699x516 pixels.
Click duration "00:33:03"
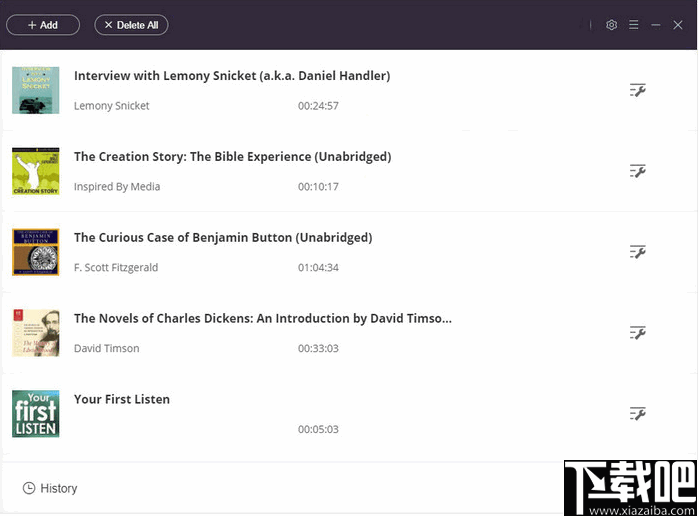(318, 348)
